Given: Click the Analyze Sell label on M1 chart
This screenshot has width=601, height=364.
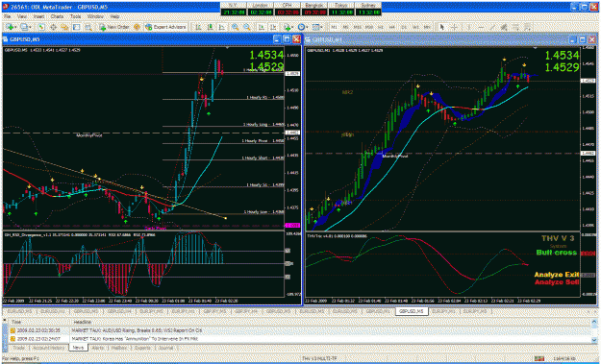Looking at the screenshot, I should pos(557,282).
